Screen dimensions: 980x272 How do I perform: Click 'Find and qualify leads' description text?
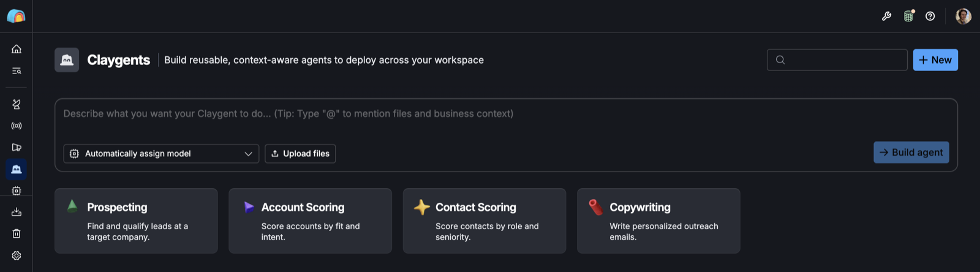pyautogui.click(x=138, y=232)
